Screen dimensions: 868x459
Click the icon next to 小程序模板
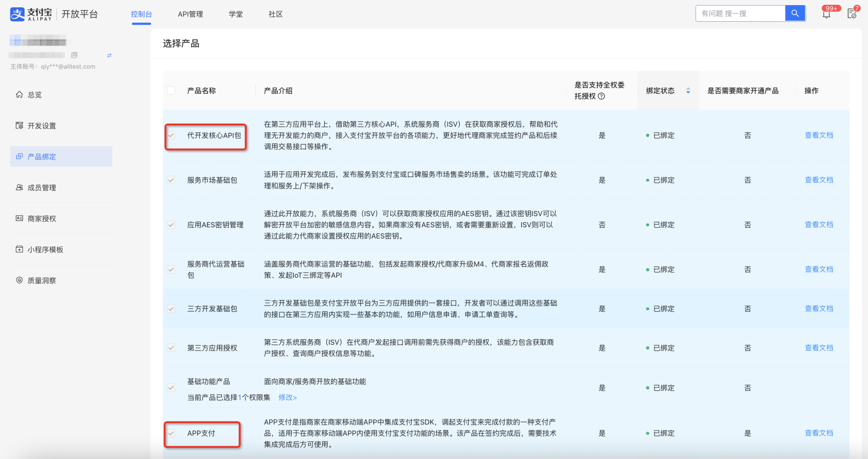pyautogui.click(x=19, y=249)
